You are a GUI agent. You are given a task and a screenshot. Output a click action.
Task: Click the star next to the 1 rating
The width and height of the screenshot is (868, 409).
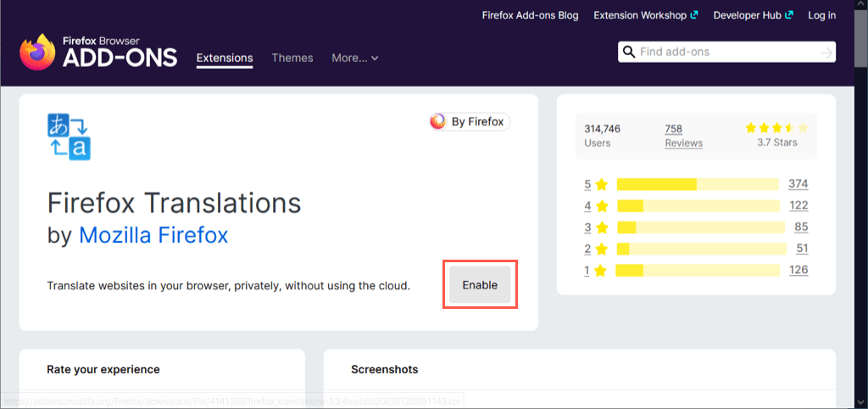click(602, 271)
